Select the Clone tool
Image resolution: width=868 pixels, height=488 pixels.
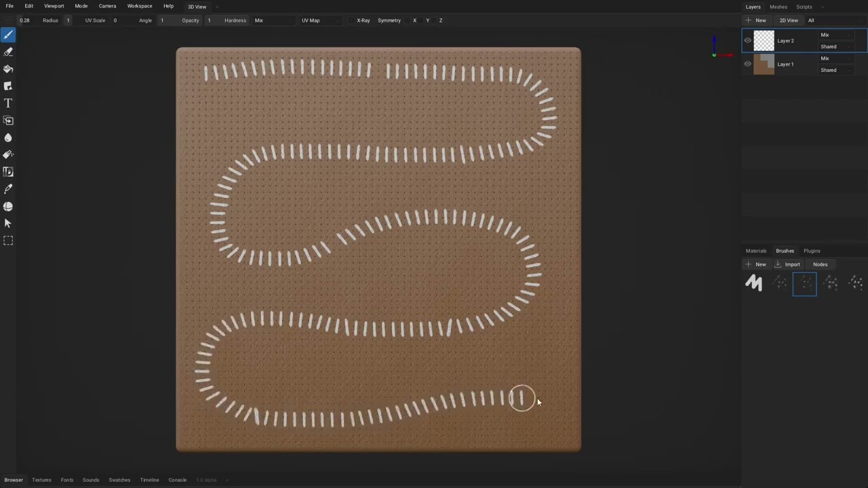pos(8,121)
